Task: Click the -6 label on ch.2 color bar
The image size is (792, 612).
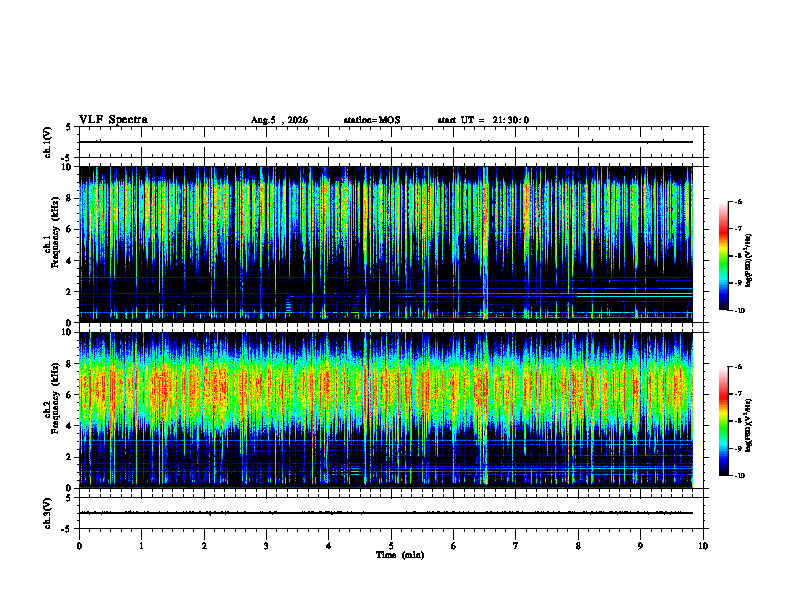Action: pyautogui.click(x=738, y=367)
